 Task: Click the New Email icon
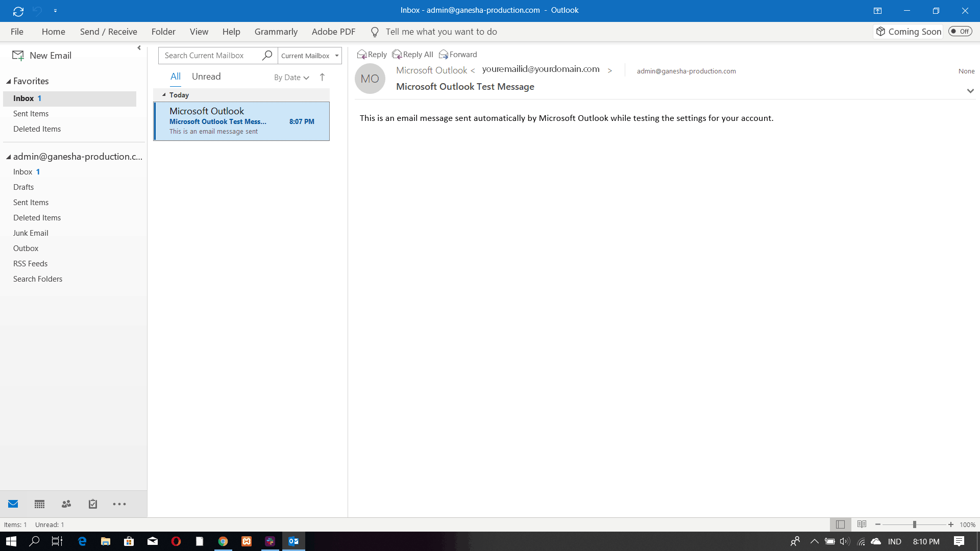pyautogui.click(x=17, y=55)
